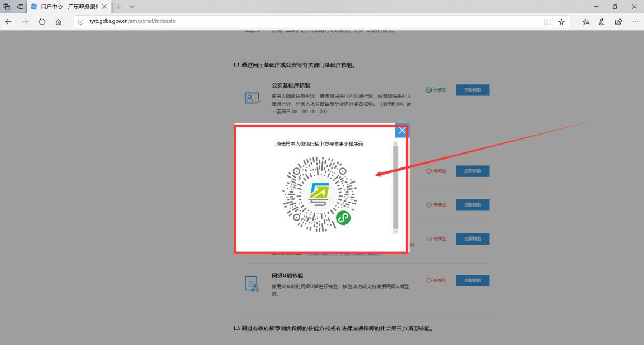Set the current tabs aside
644x345 pixels.
pyautogui.click(x=20, y=7)
